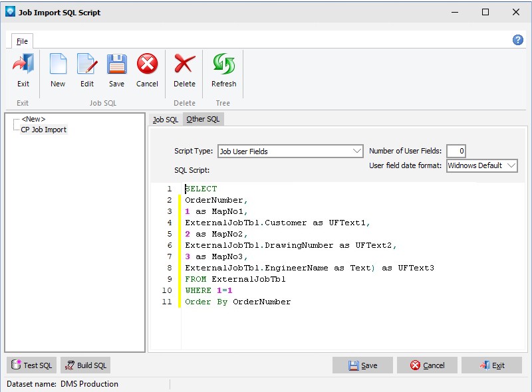Click the '1 as MapNo1,' line
Screen dimensions: 532x392
tap(217, 211)
